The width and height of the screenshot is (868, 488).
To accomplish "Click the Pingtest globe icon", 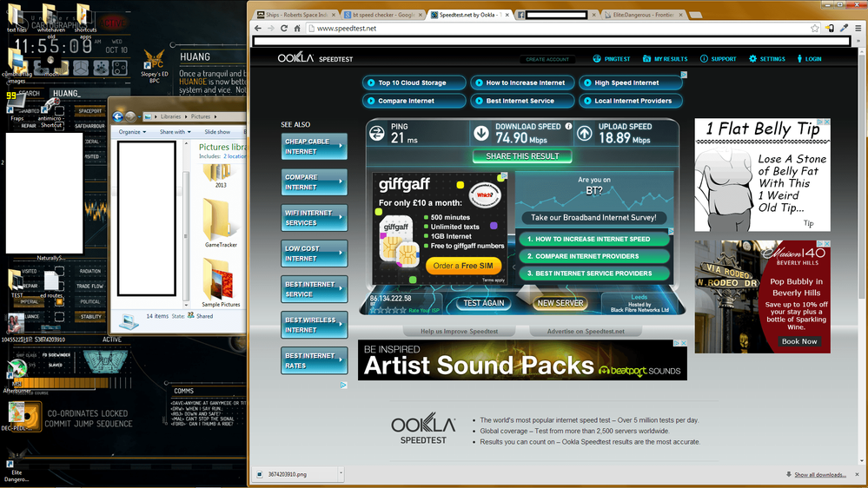I will pos(597,59).
